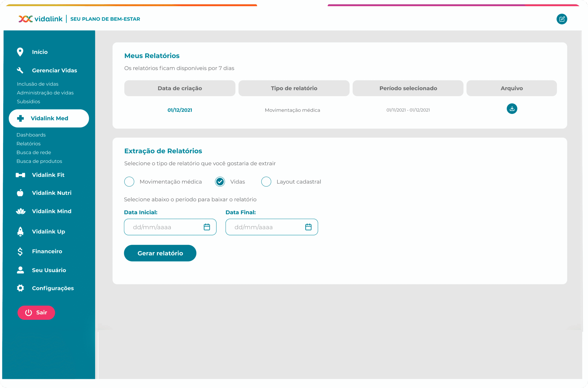Viewport: 588px width, 388px height.
Task: Click the Configurações gear icon
Action: tap(20, 288)
